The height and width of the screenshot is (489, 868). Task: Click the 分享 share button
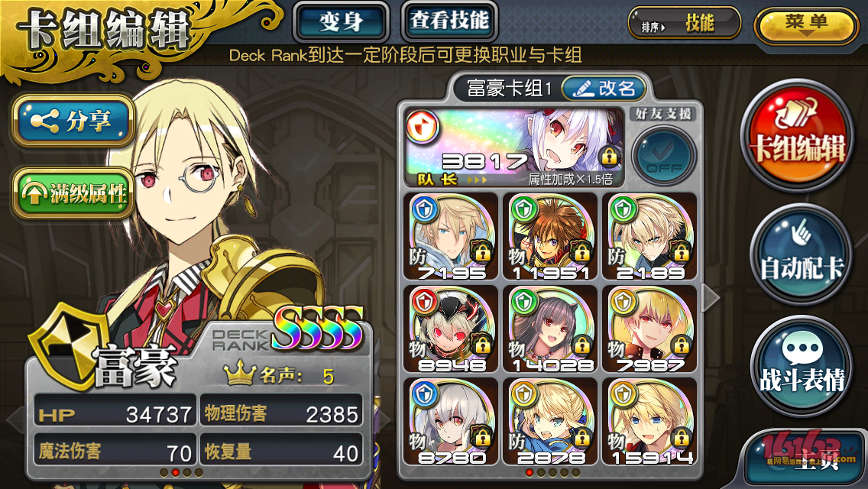[x=73, y=121]
